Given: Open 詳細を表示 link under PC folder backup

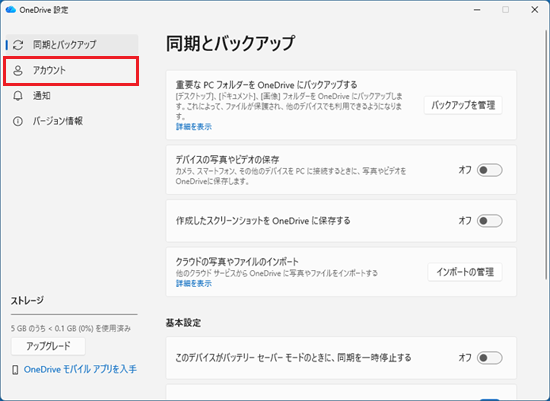Looking at the screenshot, I should pos(194,127).
